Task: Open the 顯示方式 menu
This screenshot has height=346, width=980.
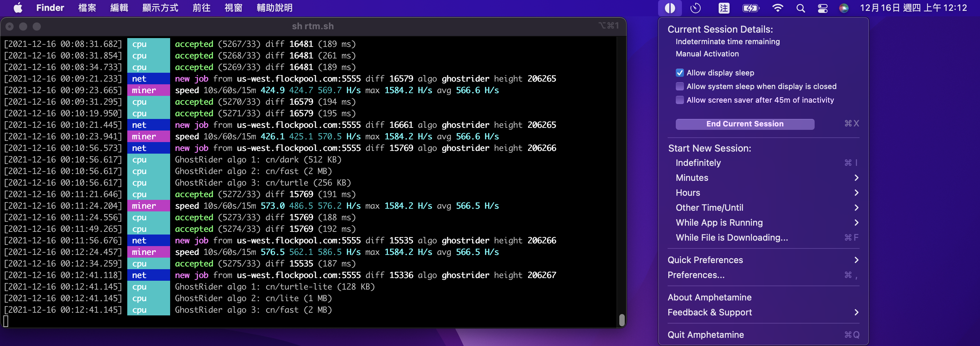Action: pyautogui.click(x=160, y=8)
